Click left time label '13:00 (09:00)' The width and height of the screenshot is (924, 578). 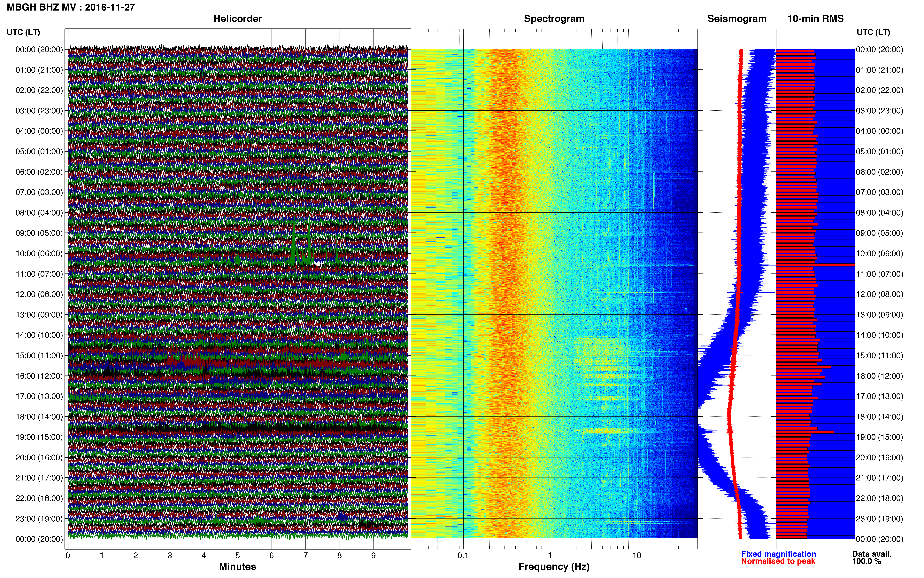click(x=39, y=315)
